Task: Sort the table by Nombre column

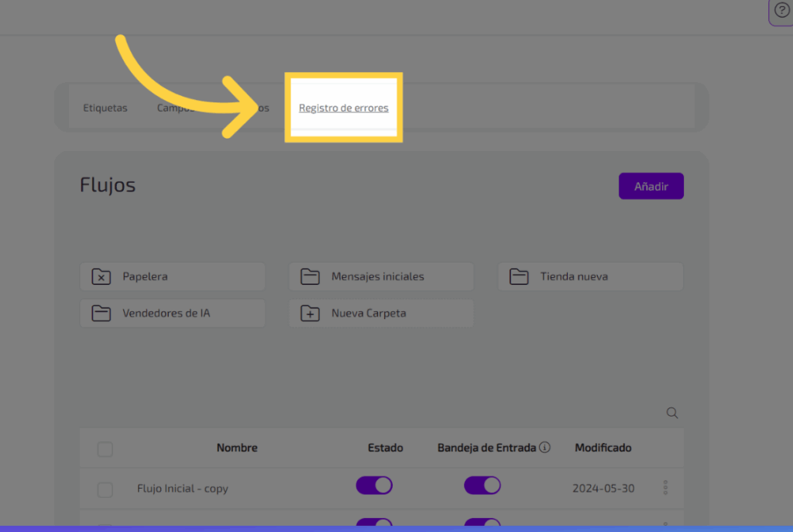Action: click(237, 448)
